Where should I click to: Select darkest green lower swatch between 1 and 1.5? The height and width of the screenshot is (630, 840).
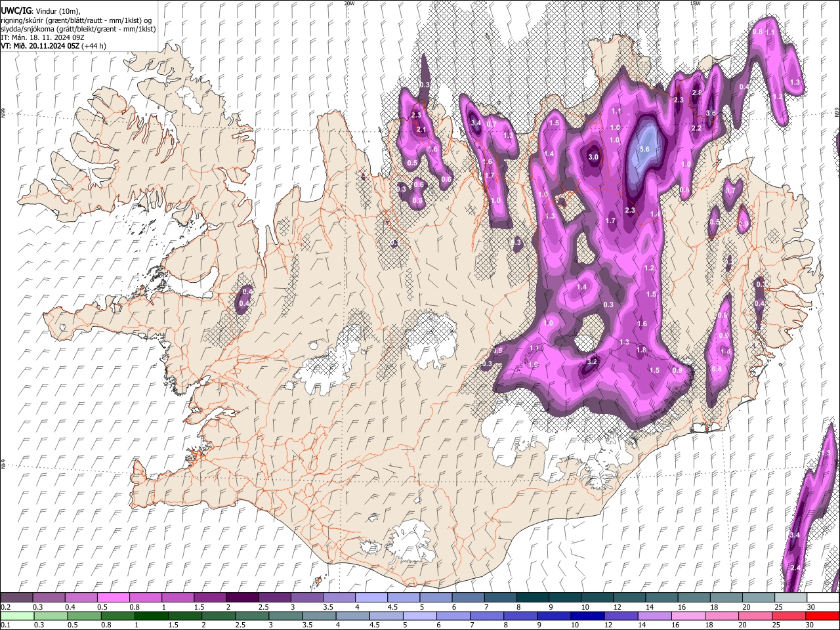click(x=151, y=616)
